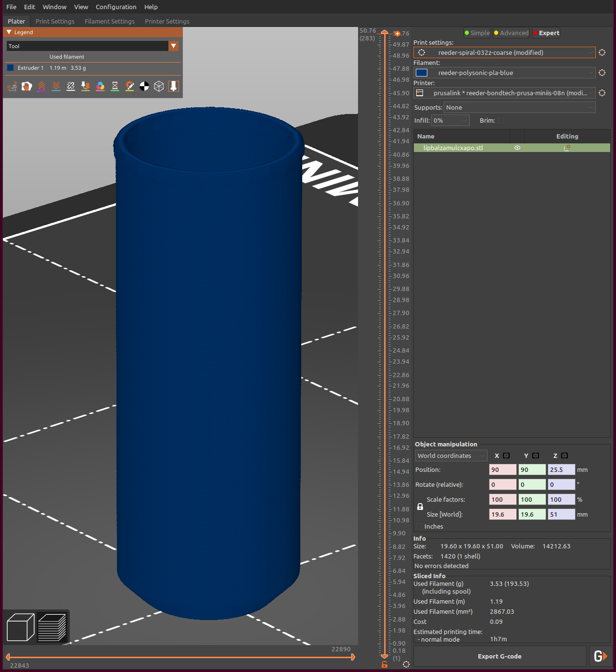The height and width of the screenshot is (672, 616).
Task: Show deretractions in the preview legend
Action: click(56, 86)
